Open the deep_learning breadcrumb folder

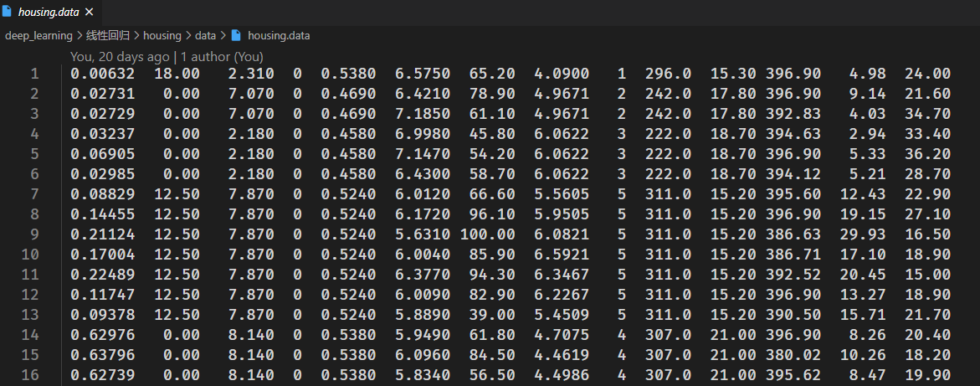pyautogui.click(x=38, y=36)
